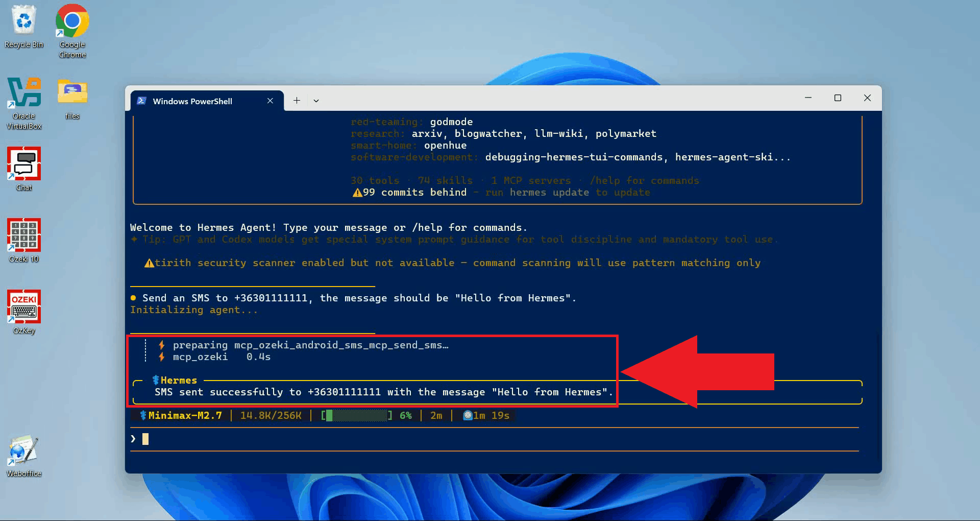Click the mcp_ozeki 0.4s tool line
Screen dimensions: 980x521
(x=222, y=357)
